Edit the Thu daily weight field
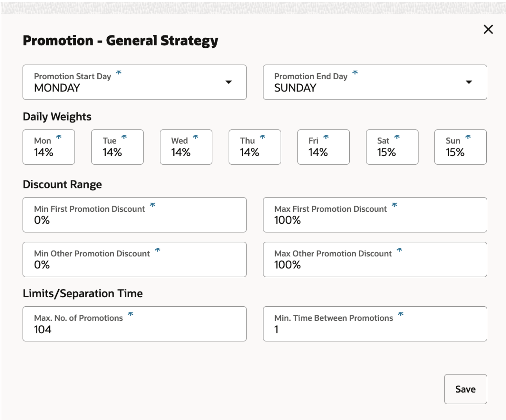This screenshot has height=420, width=506. [255, 147]
